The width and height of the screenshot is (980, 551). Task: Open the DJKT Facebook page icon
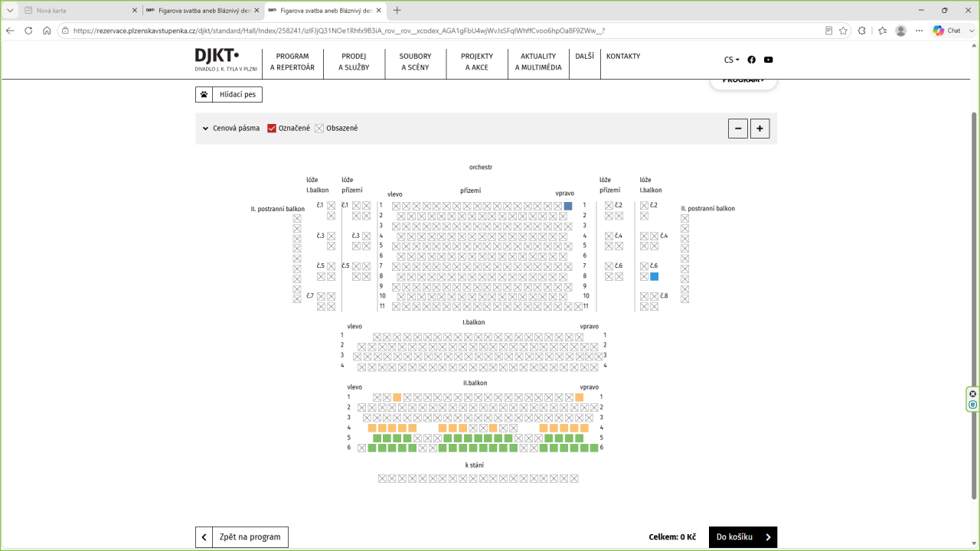[751, 60]
